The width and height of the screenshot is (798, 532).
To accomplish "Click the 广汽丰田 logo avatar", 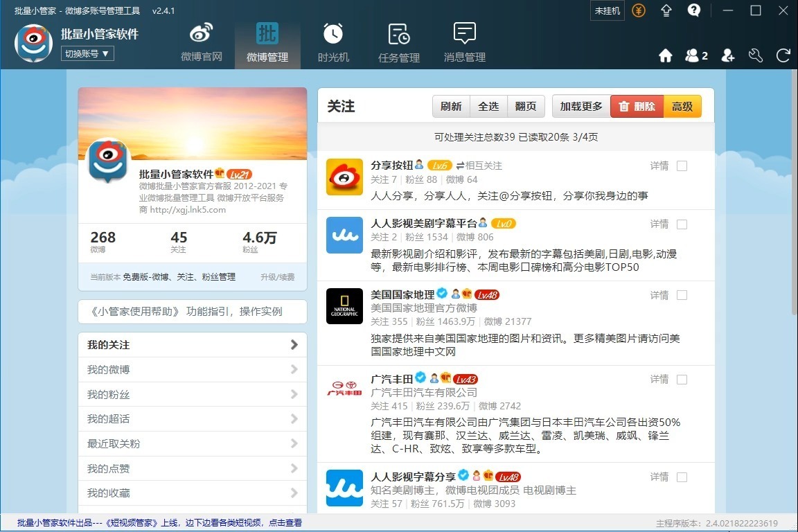I will [x=344, y=389].
